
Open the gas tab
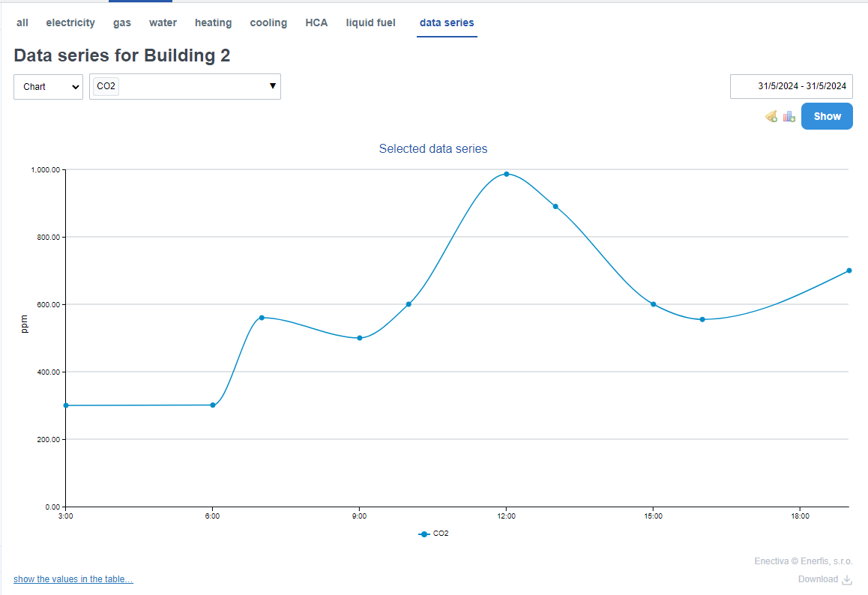(122, 22)
